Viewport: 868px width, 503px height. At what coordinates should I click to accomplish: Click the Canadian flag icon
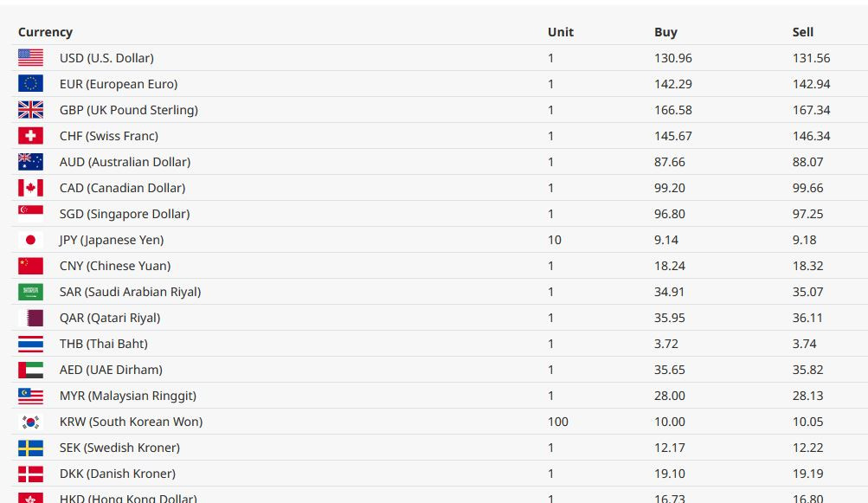point(30,188)
